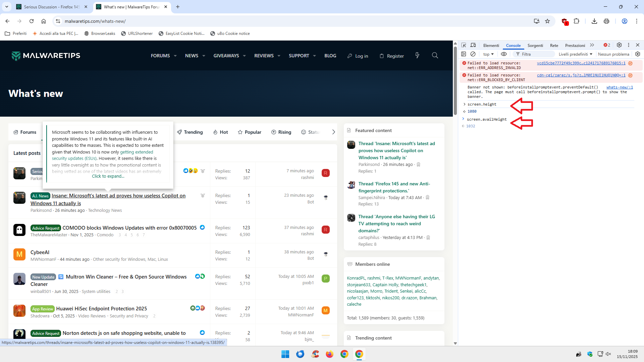Go to the browser home page

tap(44, 21)
